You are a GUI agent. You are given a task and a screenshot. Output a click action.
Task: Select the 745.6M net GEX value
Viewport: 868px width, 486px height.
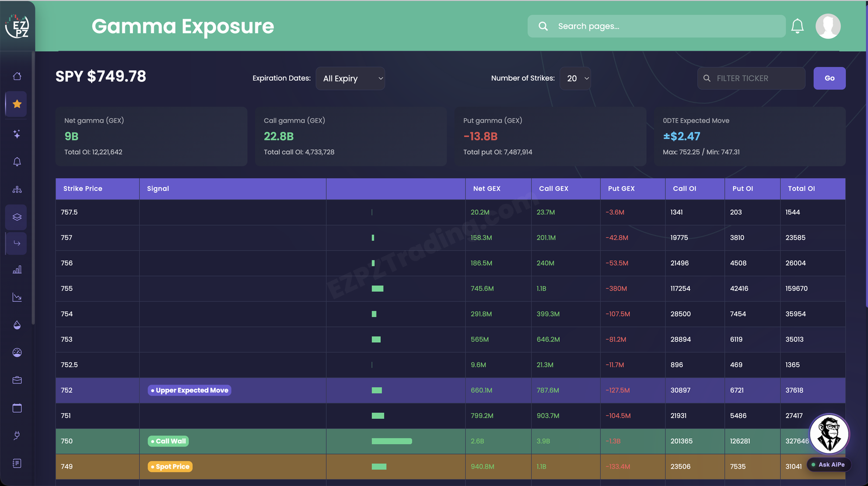482,289
